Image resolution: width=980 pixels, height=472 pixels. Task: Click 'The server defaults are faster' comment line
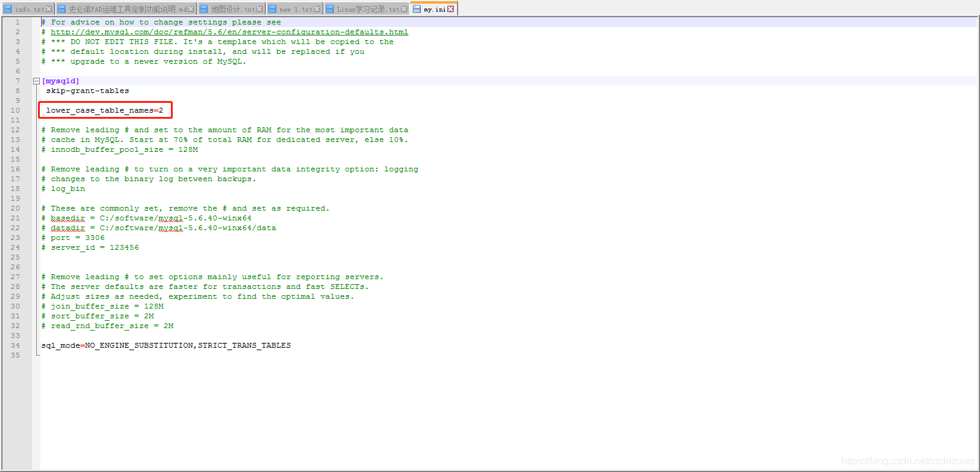pos(205,287)
